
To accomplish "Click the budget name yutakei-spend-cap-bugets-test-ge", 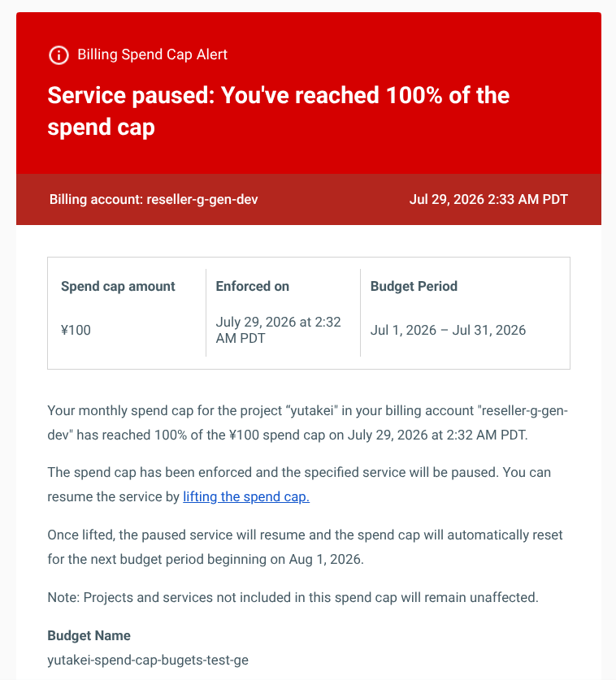I will coord(148,660).
